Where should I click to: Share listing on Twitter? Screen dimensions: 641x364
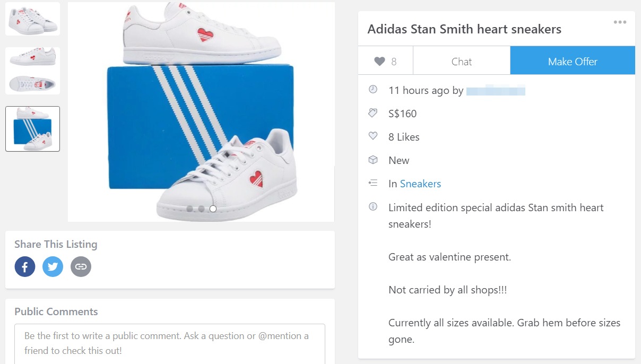click(x=53, y=266)
